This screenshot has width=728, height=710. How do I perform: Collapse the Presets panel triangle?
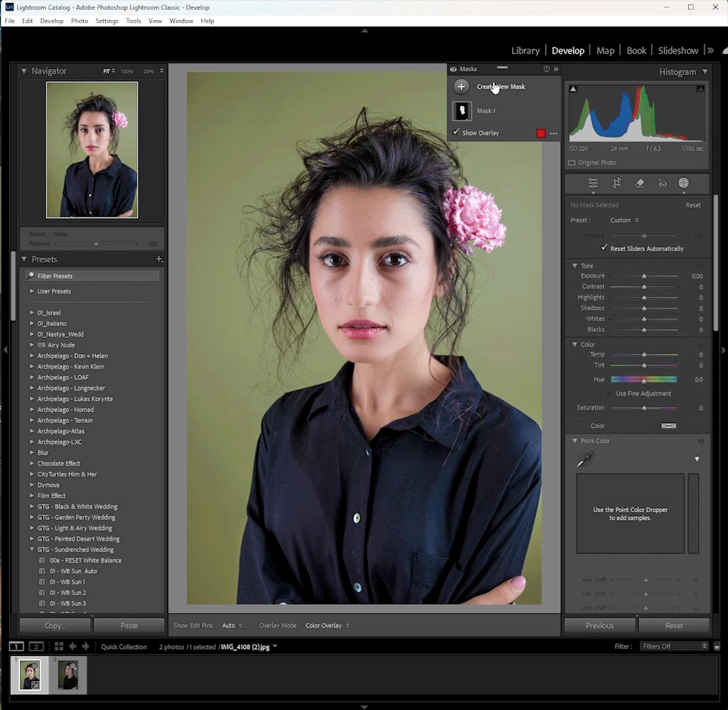pyautogui.click(x=24, y=259)
